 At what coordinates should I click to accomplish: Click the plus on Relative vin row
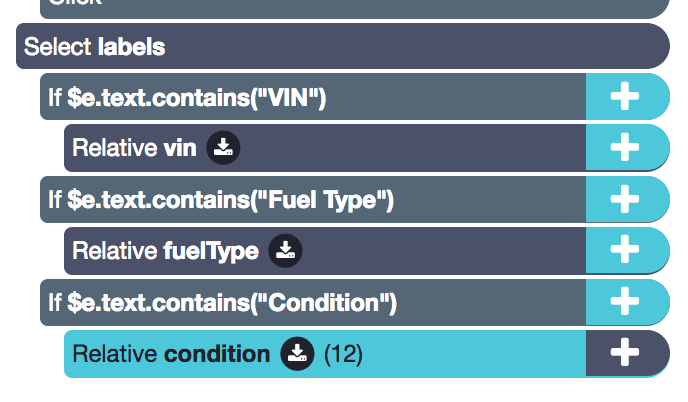point(627,147)
